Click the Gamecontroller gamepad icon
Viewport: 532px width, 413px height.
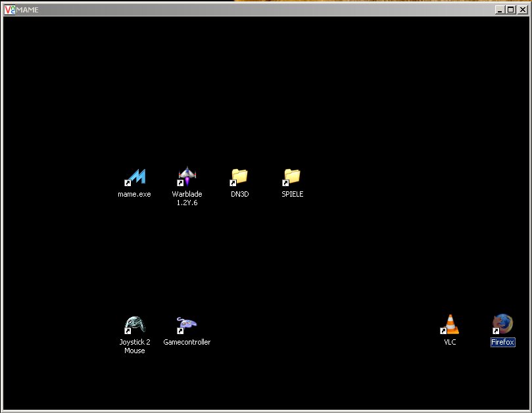[x=187, y=324]
